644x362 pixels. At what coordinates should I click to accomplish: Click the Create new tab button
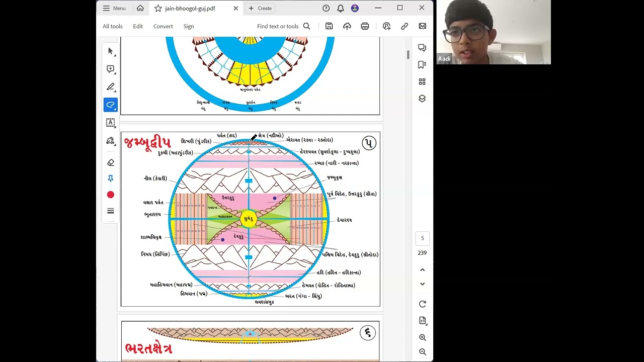click(260, 8)
